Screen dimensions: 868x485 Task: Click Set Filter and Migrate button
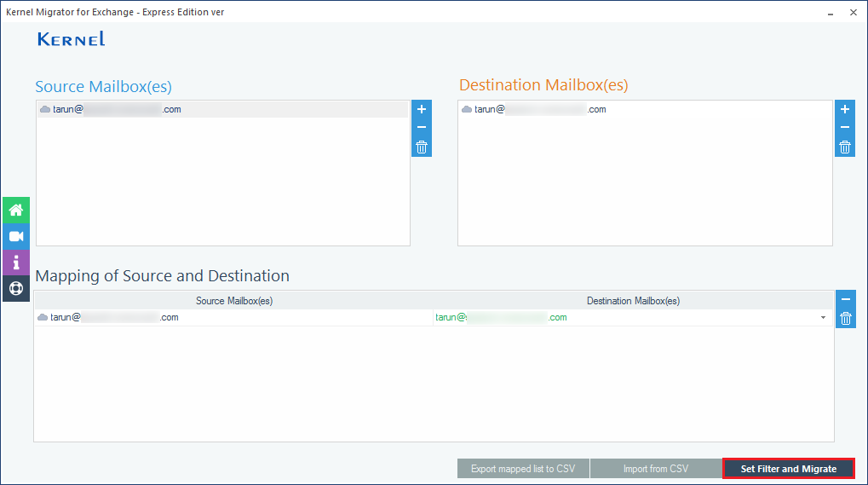[788, 469]
